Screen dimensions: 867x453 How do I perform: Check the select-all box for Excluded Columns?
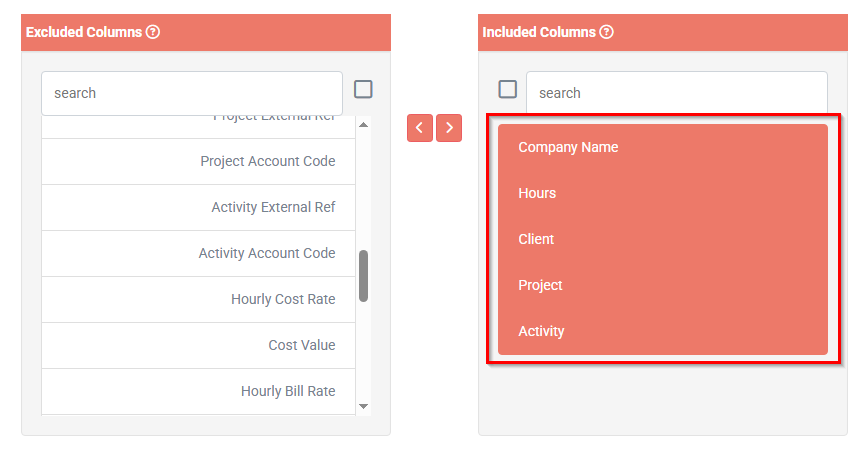[363, 89]
